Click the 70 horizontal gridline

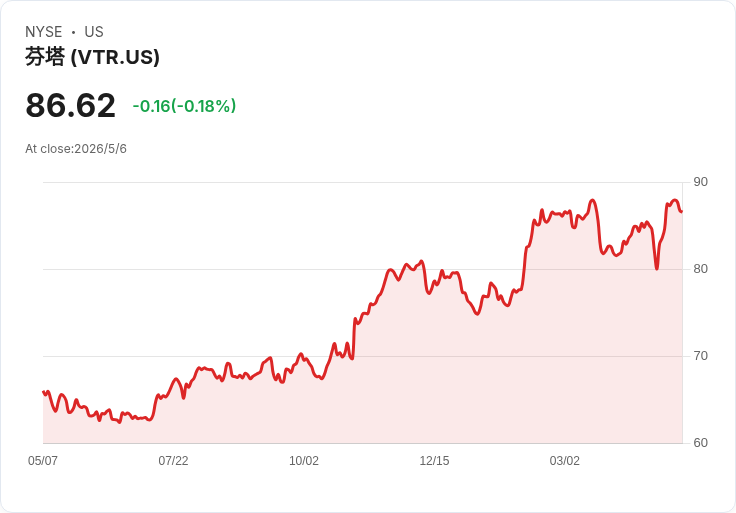(x=363, y=356)
